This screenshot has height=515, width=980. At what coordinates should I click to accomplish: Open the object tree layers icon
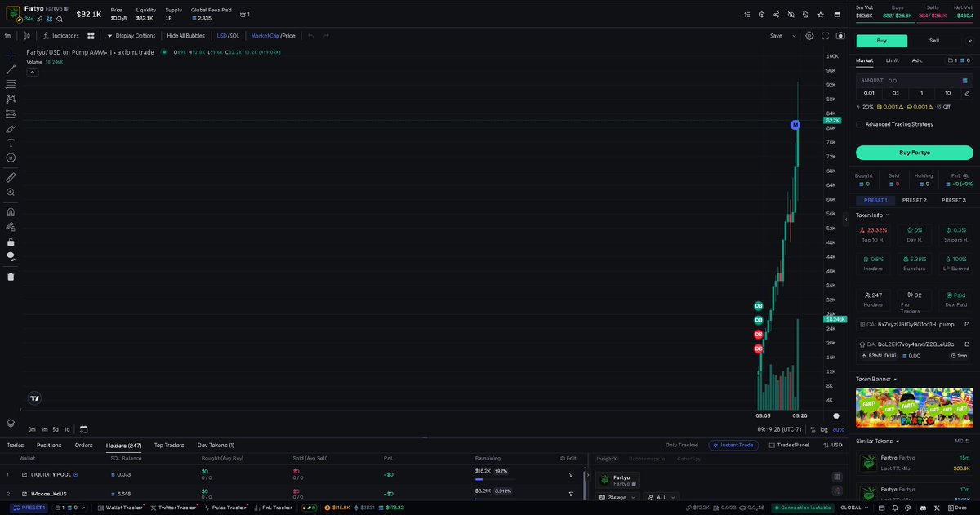[11, 423]
